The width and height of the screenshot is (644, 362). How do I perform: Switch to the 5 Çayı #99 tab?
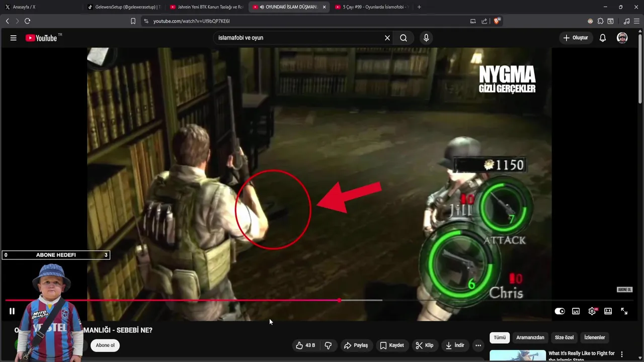[x=371, y=7]
